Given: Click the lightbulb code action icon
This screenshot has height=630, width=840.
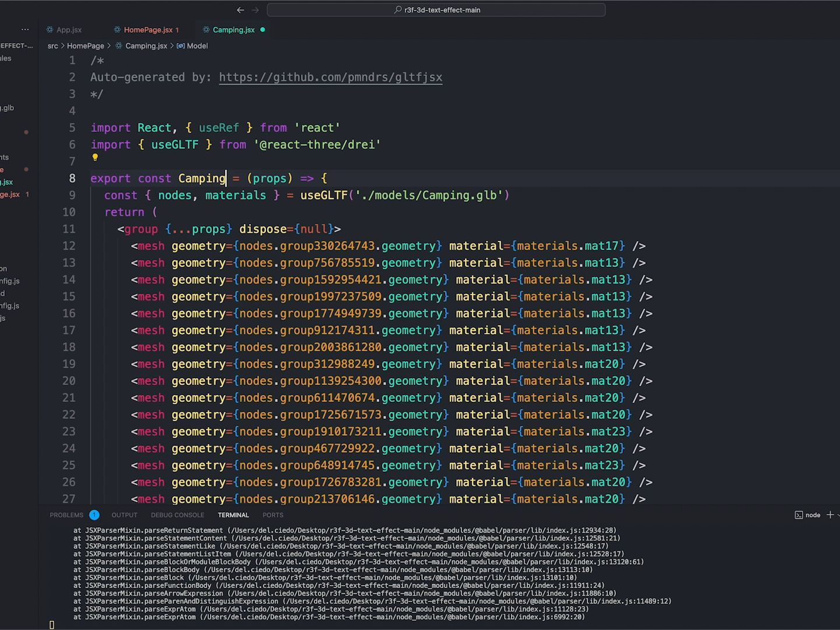Looking at the screenshot, I should [x=95, y=157].
